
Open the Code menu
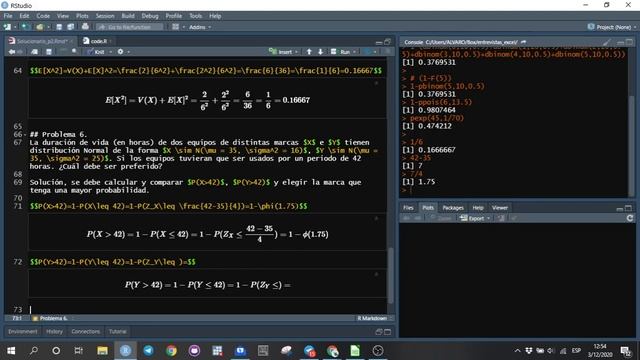pos(43,16)
